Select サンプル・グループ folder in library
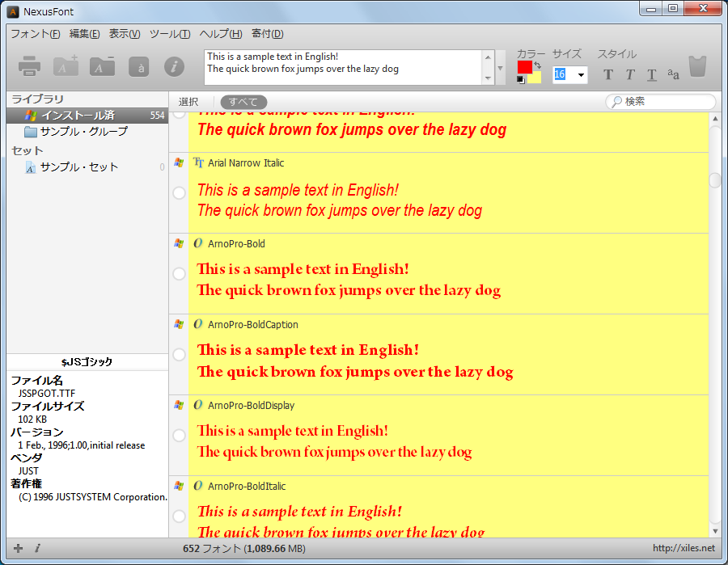The height and width of the screenshot is (565, 728). tap(76, 132)
